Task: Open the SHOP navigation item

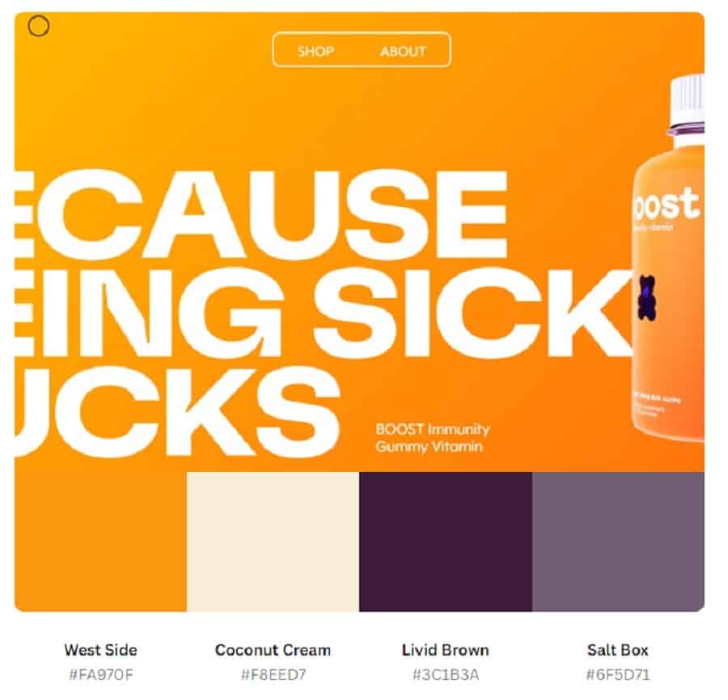Action: click(315, 51)
